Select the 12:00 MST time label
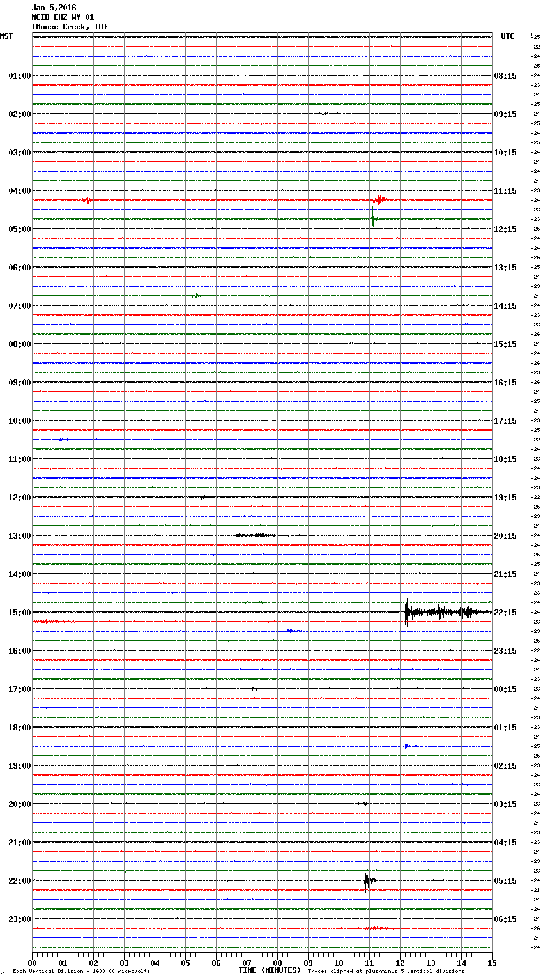 pos(20,498)
